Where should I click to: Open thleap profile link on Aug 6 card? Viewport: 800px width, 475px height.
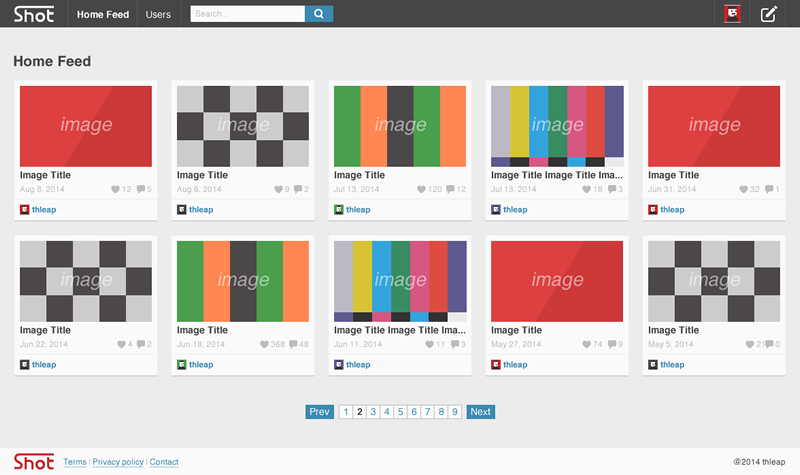(x=201, y=210)
